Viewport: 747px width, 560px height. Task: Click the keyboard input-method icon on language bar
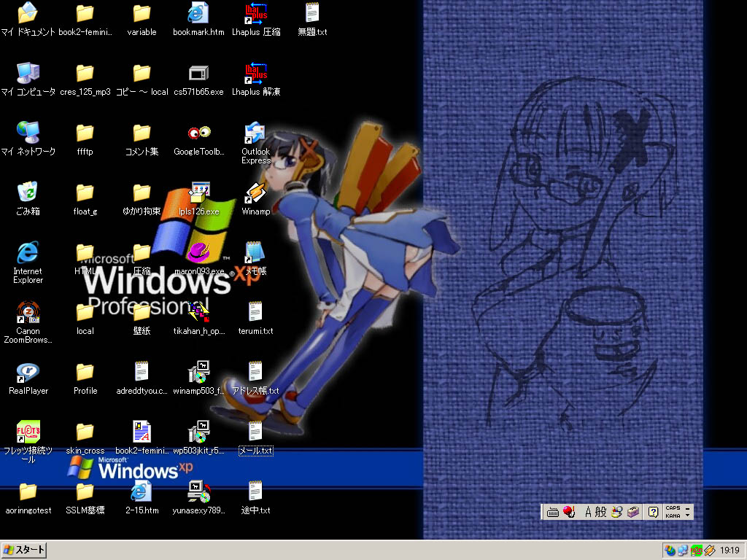[553, 513]
